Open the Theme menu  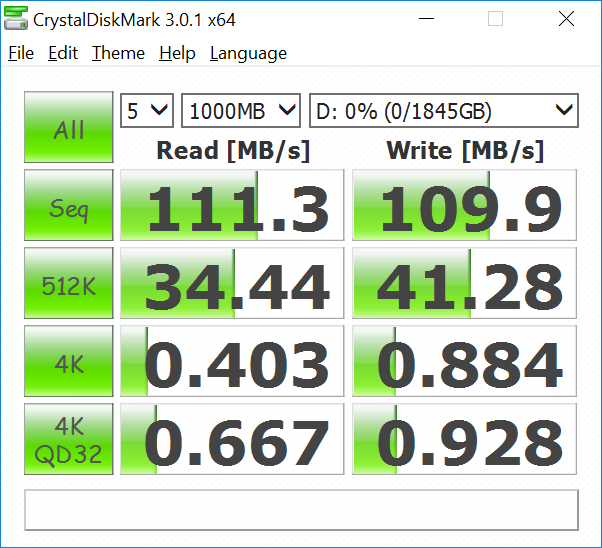(118, 53)
